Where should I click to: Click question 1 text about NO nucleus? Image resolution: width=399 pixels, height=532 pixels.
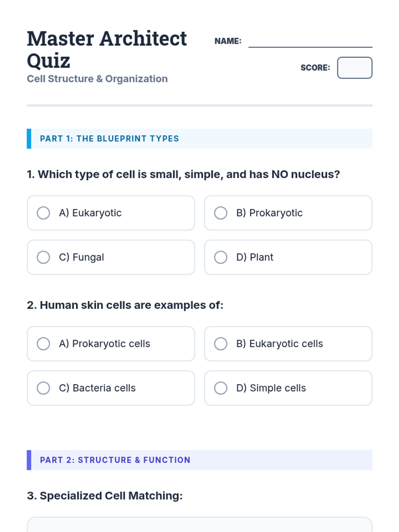click(x=183, y=174)
